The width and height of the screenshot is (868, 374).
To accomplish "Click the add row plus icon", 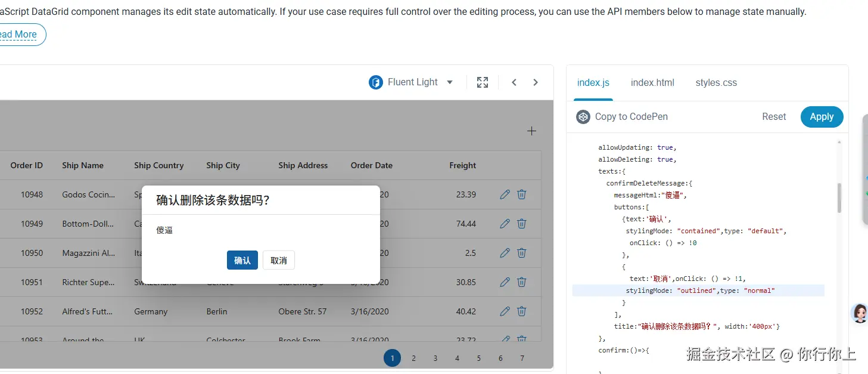I will point(531,131).
